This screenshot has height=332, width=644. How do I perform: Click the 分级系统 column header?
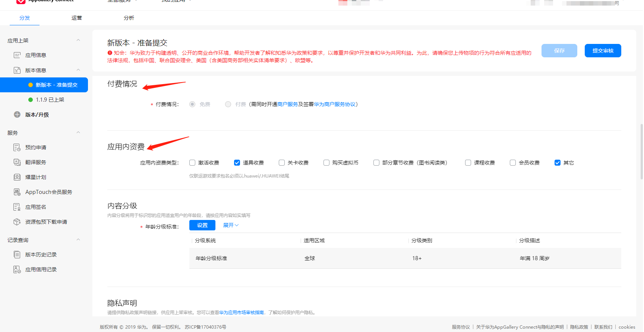[x=205, y=240]
